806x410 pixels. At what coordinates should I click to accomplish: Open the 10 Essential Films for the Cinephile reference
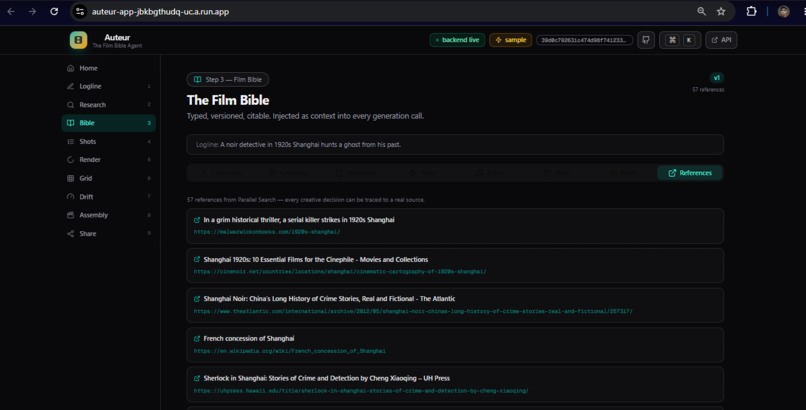tap(455, 266)
